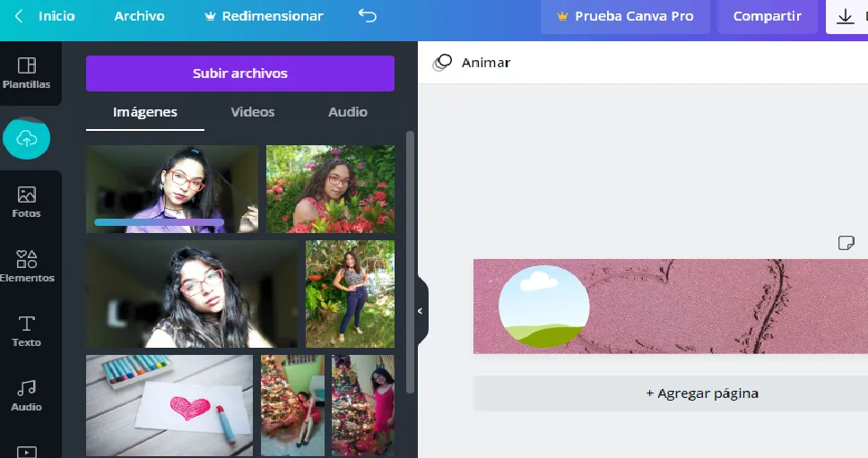Switch to the Videos tab
This screenshot has width=868, height=458.
pos(253,112)
